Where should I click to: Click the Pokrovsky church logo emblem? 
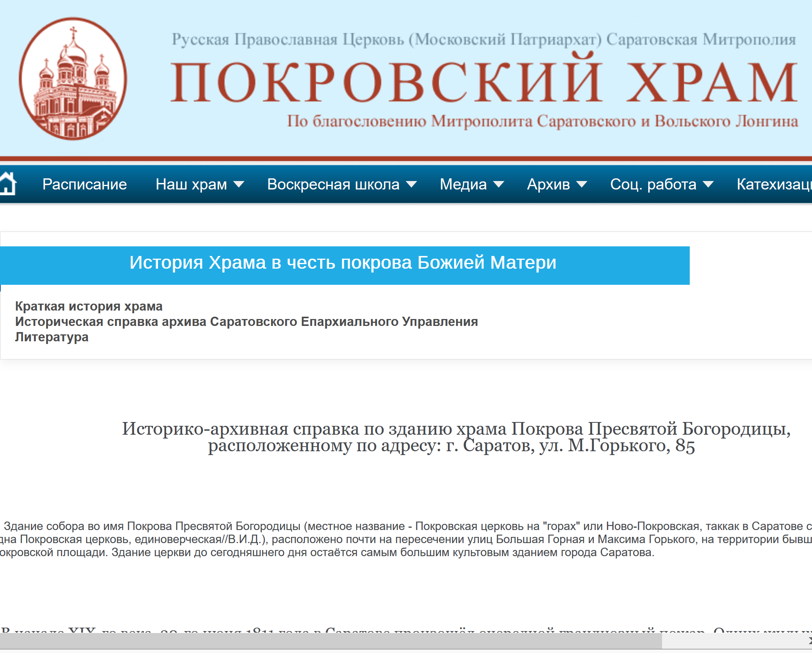(x=73, y=79)
